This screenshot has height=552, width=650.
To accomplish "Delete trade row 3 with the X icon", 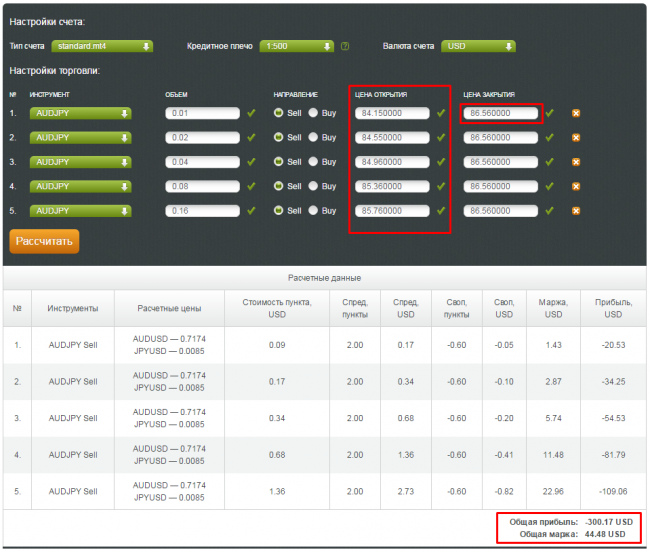I will pyautogui.click(x=575, y=162).
